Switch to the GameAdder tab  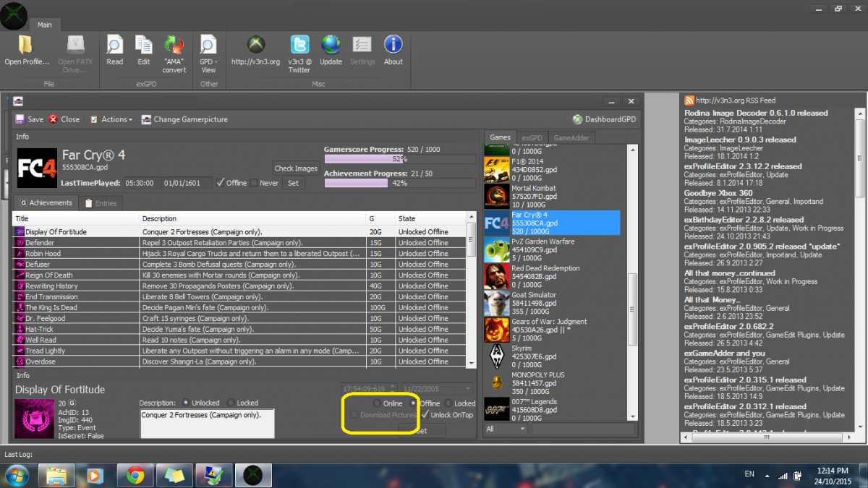pyautogui.click(x=570, y=137)
